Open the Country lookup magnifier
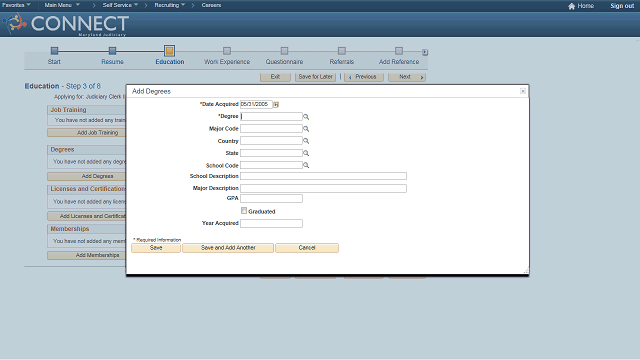Image resolution: width=640 pixels, height=360 pixels. click(306, 141)
